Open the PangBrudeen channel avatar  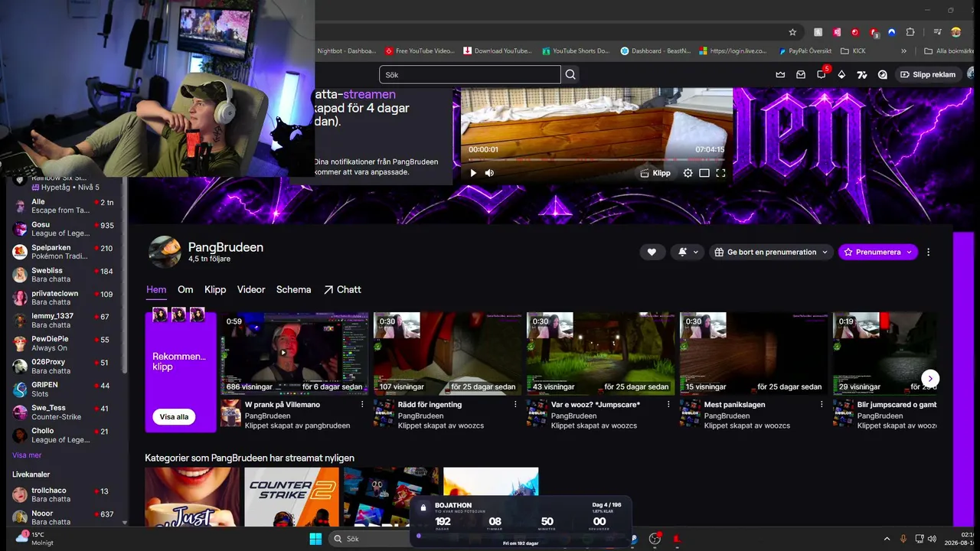[x=165, y=252]
